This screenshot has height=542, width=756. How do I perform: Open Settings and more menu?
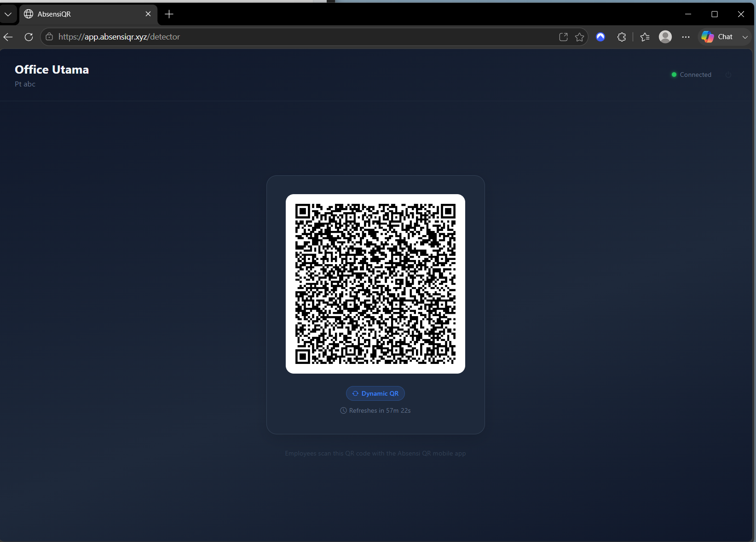pos(686,37)
